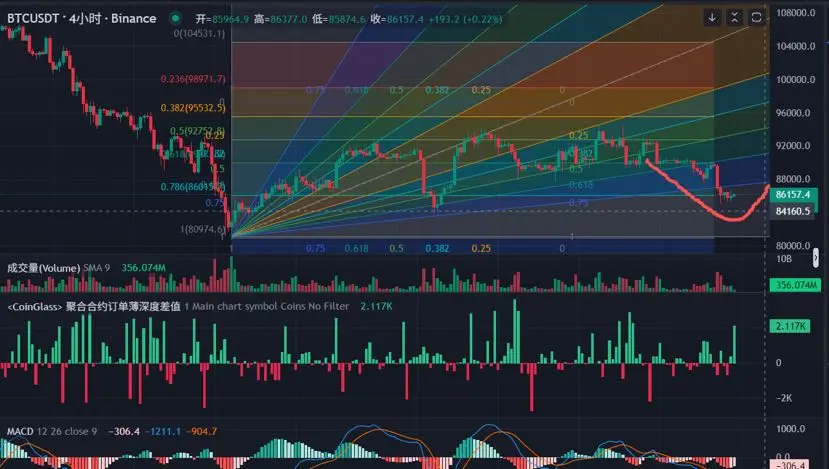Click the maximize chart pane icon
This screenshot has height=469, width=829.
tap(756, 17)
